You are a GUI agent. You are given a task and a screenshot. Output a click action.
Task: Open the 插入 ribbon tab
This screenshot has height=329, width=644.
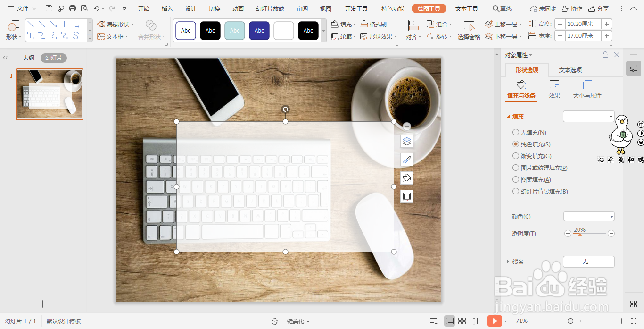point(167,8)
